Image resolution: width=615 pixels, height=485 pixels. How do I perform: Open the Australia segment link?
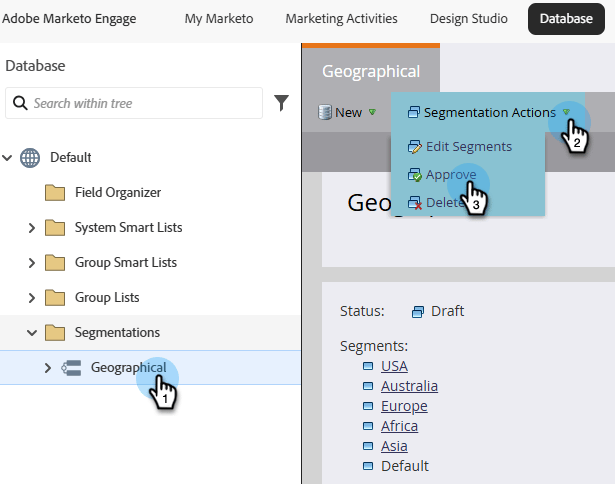coord(409,386)
